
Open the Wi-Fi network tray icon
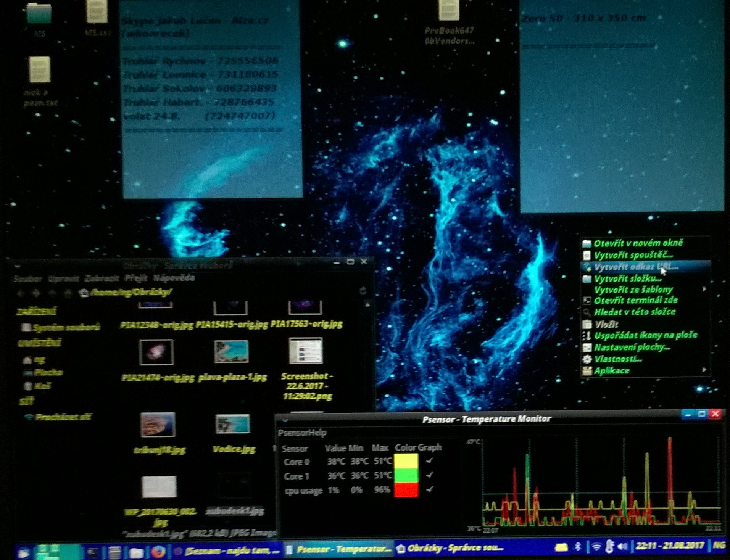tap(596, 547)
